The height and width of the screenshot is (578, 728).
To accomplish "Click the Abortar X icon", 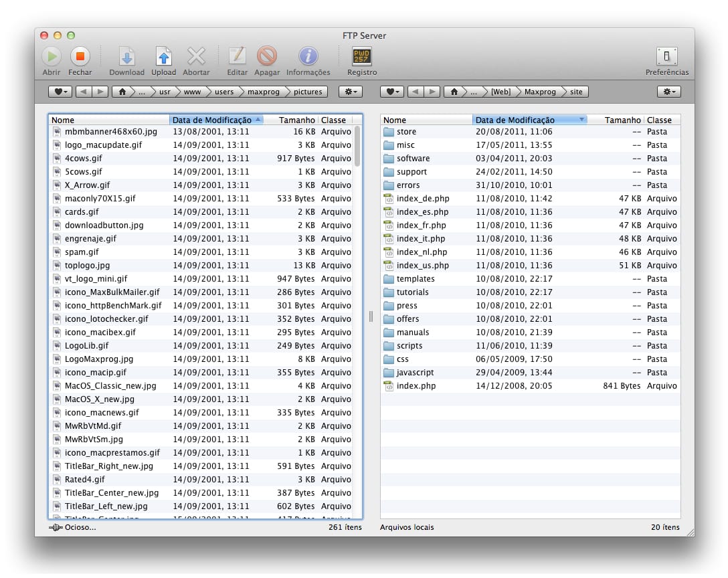I will [x=196, y=56].
